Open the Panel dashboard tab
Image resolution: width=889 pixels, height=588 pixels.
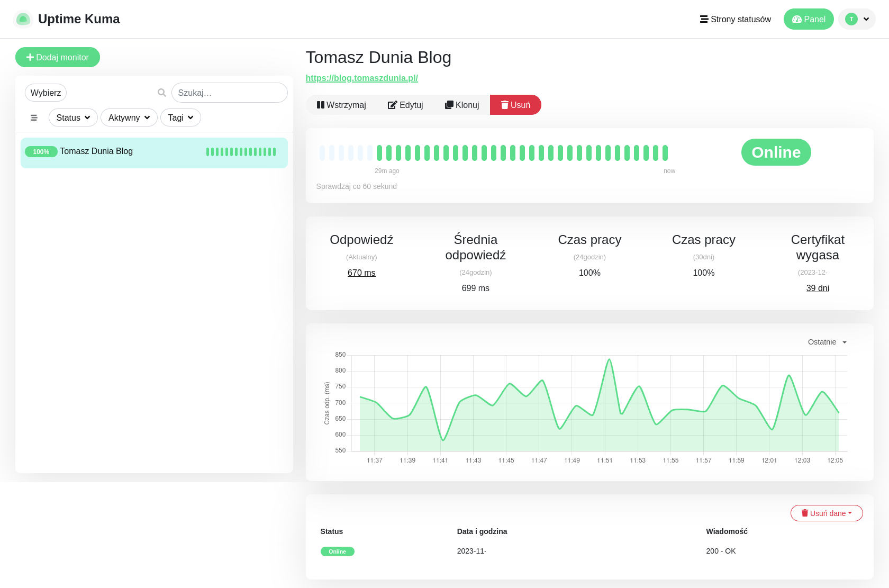[x=809, y=19]
